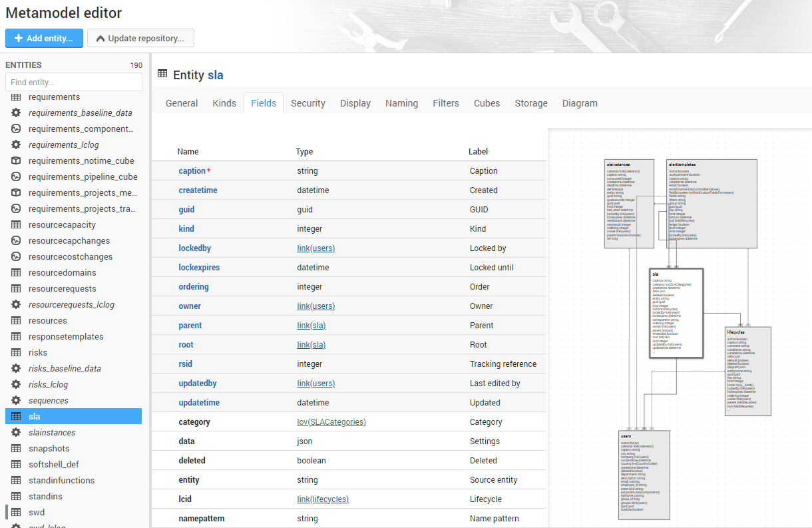
Task: Click the gear icon beside sequences entity
Action: click(x=16, y=401)
